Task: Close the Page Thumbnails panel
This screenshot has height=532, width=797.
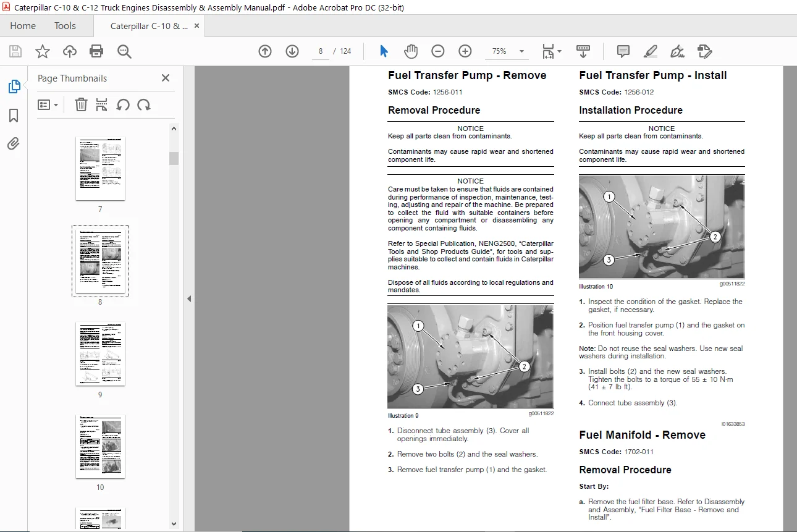Action: pos(165,78)
